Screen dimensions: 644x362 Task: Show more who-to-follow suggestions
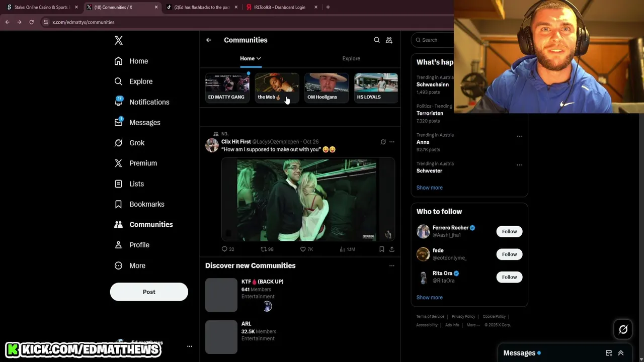click(429, 298)
